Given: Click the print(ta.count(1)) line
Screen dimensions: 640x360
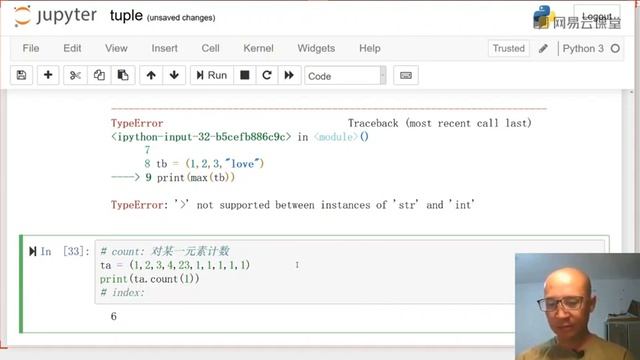Looking at the screenshot, I should [150, 279].
